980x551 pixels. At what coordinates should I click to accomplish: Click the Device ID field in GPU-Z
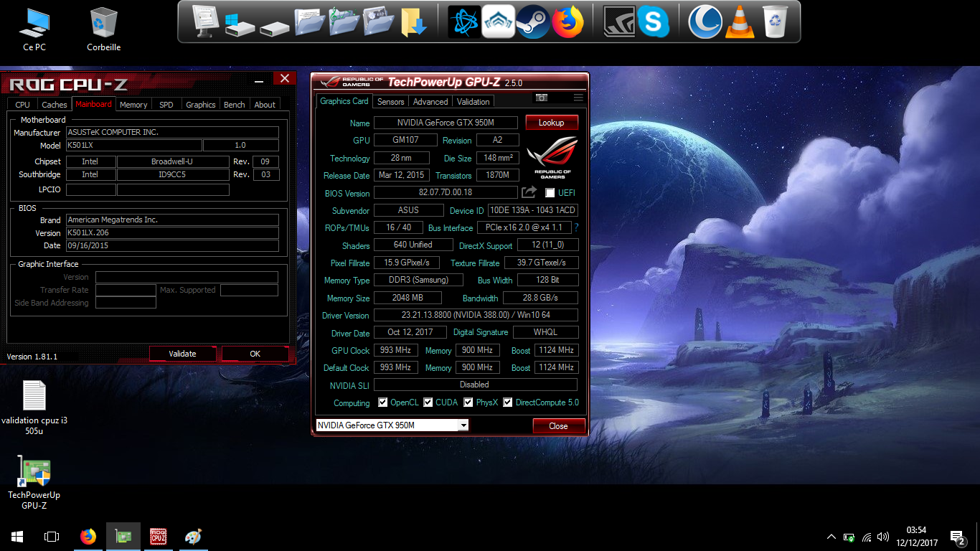point(533,210)
